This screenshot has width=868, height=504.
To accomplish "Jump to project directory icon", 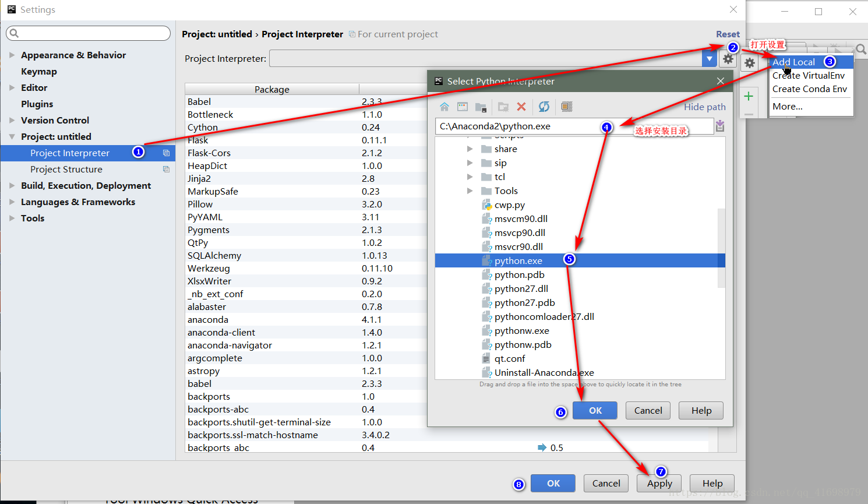I will tap(481, 107).
